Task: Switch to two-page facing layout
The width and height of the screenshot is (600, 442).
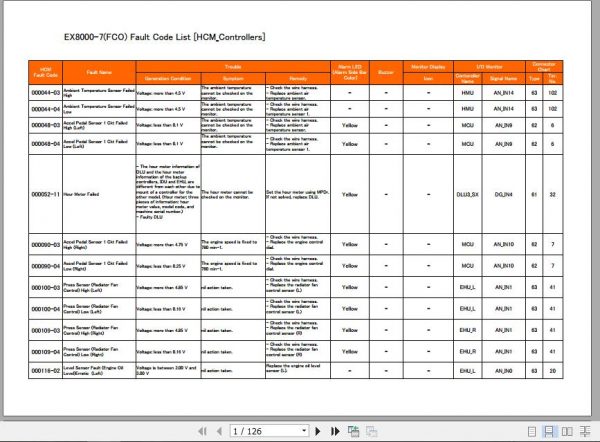Action: point(567,432)
